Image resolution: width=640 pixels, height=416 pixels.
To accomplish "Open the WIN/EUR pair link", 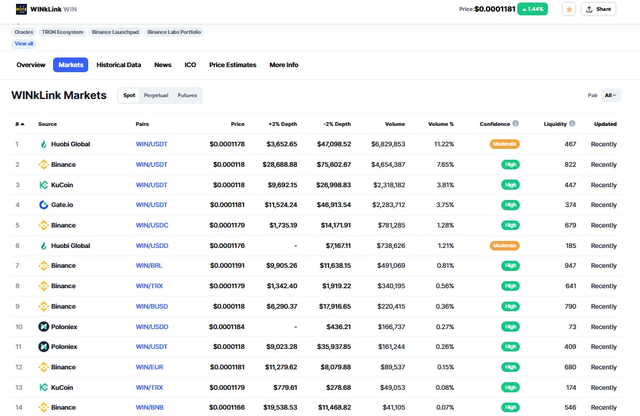I will (x=149, y=367).
